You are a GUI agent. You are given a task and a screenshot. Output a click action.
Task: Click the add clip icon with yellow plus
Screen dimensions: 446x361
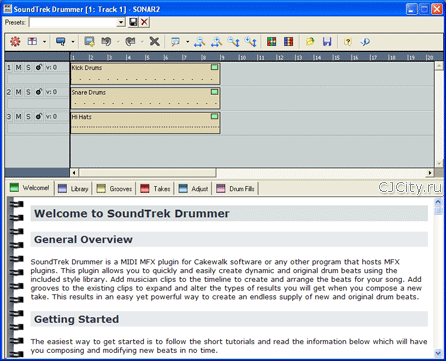[x=89, y=42]
